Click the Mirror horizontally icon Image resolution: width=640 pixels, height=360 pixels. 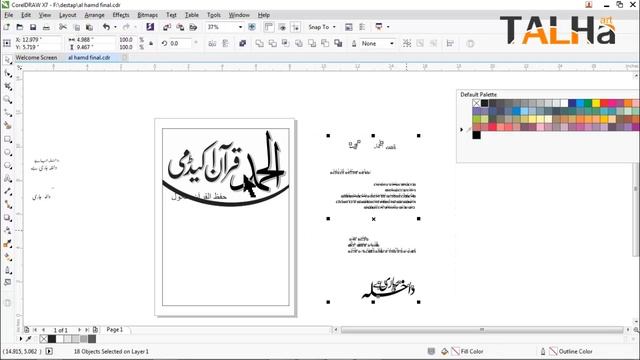212,43
